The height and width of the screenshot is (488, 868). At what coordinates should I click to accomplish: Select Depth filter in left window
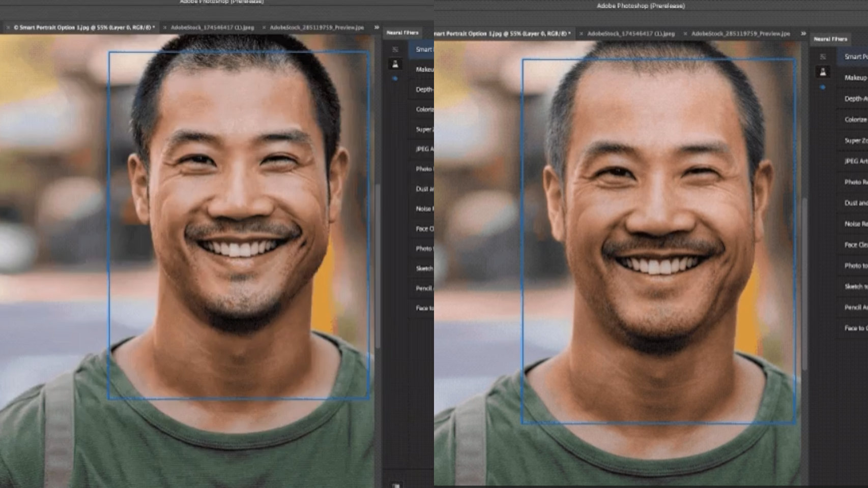(x=424, y=89)
